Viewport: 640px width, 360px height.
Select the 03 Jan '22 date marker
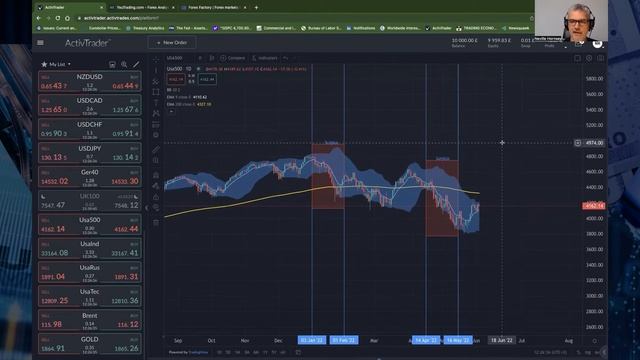point(312,340)
